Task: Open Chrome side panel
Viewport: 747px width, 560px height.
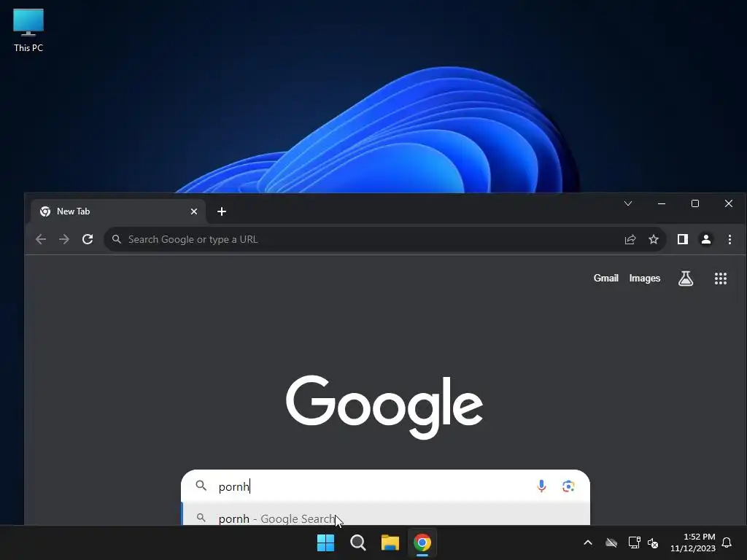Action: click(683, 239)
